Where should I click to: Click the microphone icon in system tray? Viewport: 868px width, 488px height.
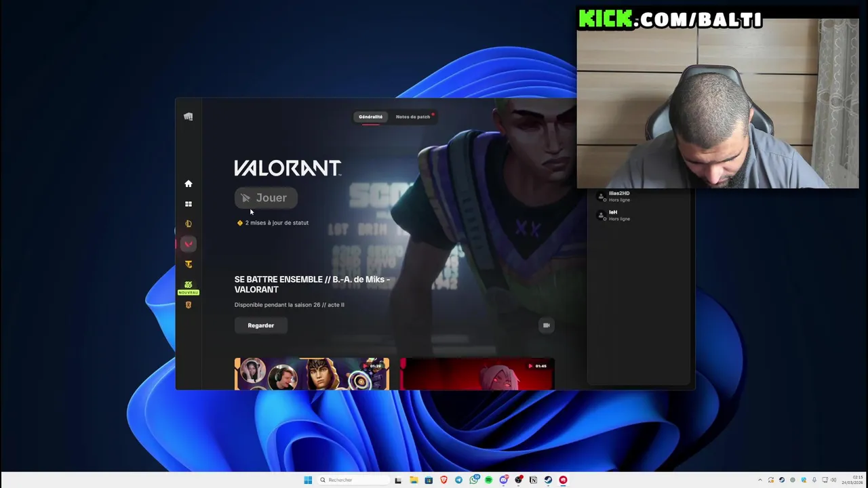(x=814, y=480)
